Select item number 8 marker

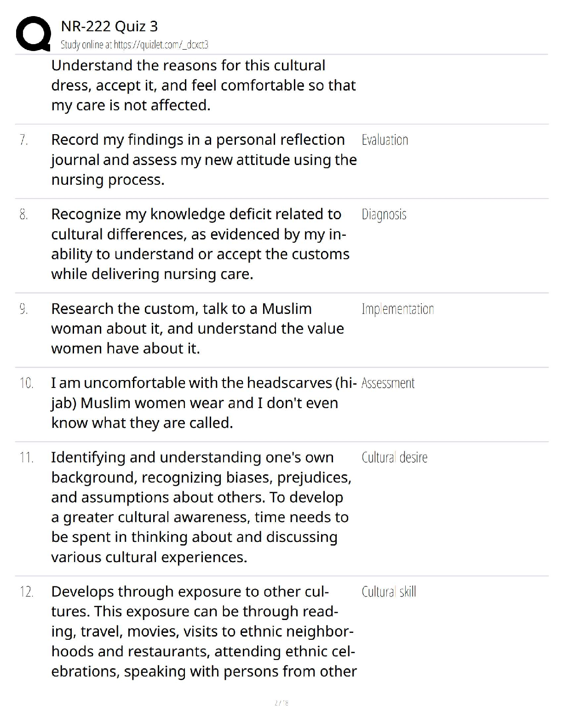click(x=24, y=215)
